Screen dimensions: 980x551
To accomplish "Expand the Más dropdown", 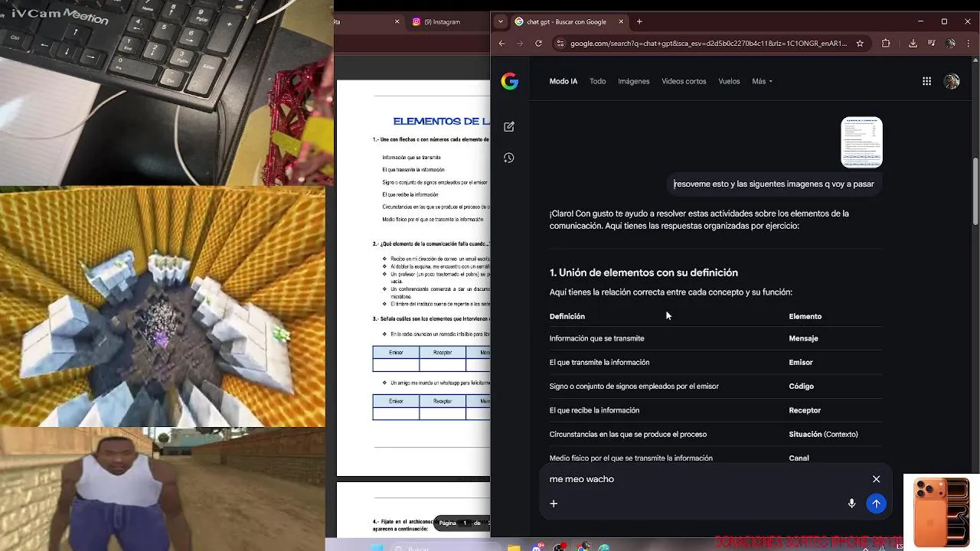I will pos(762,81).
